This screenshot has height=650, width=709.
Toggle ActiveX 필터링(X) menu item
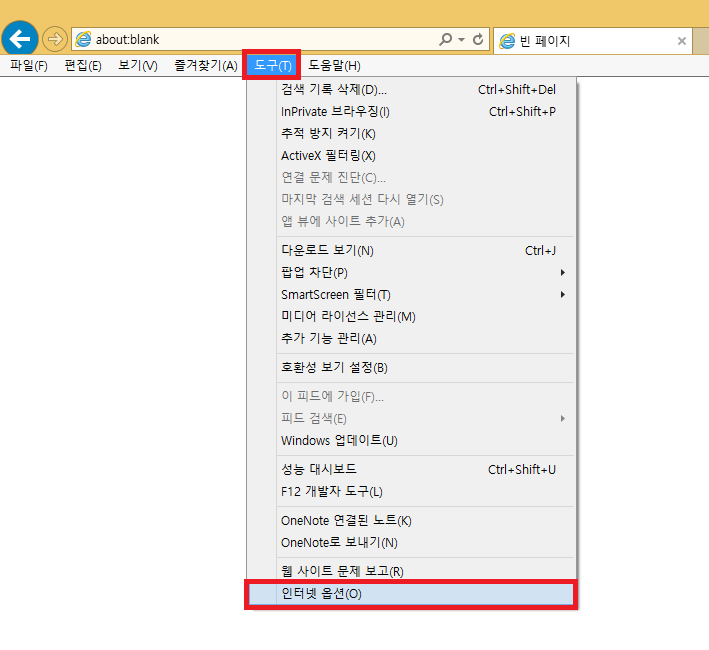point(411,156)
